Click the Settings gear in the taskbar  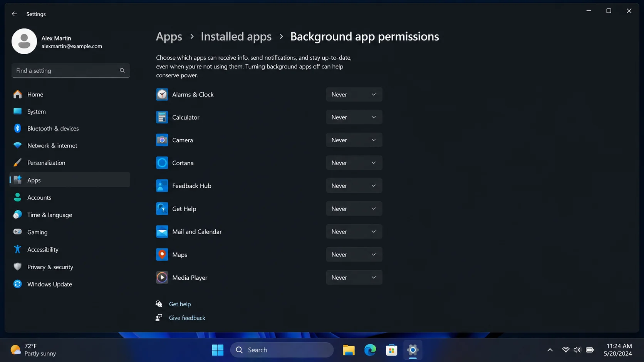pos(413,350)
